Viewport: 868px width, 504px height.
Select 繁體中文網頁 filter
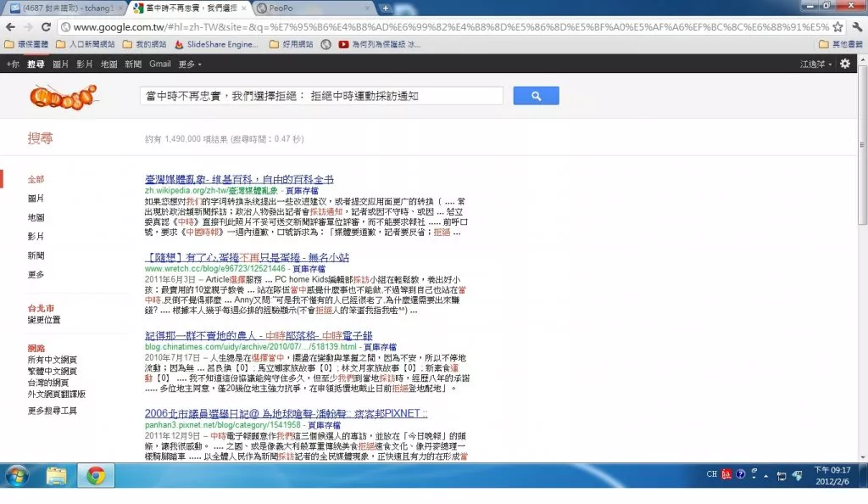click(x=53, y=372)
